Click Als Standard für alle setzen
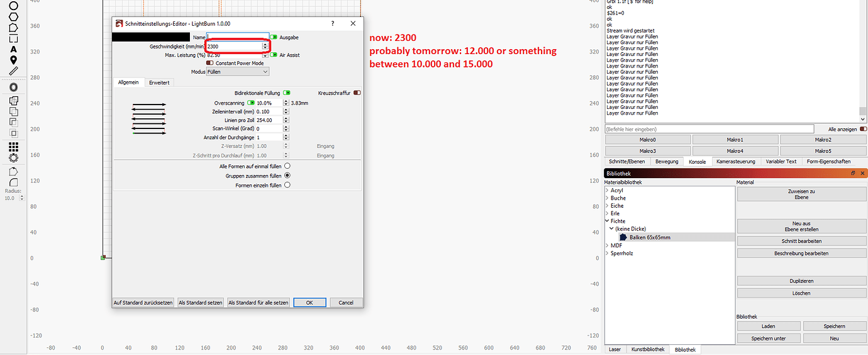868x355 pixels. 259,303
